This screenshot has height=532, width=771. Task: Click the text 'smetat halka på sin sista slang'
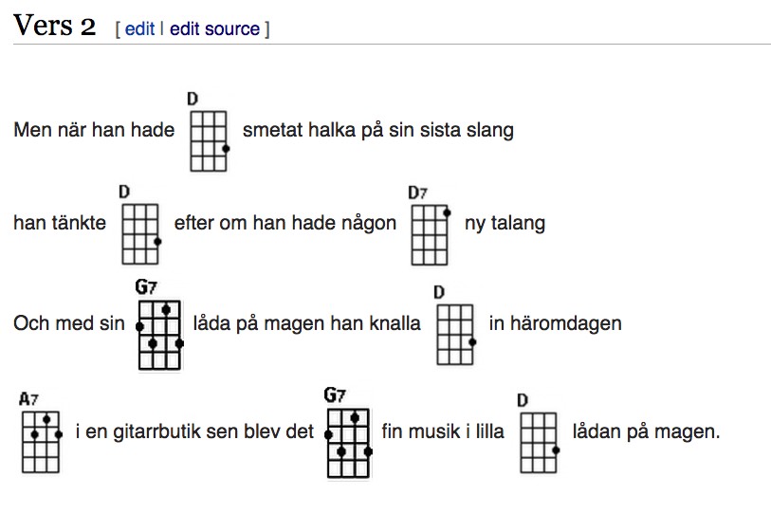click(x=378, y=130)
